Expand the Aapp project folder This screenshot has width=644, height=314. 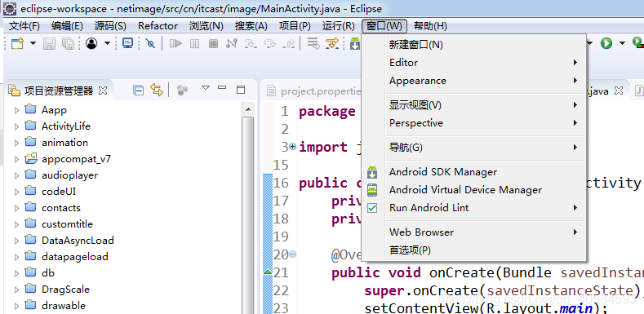coord(16,110)
